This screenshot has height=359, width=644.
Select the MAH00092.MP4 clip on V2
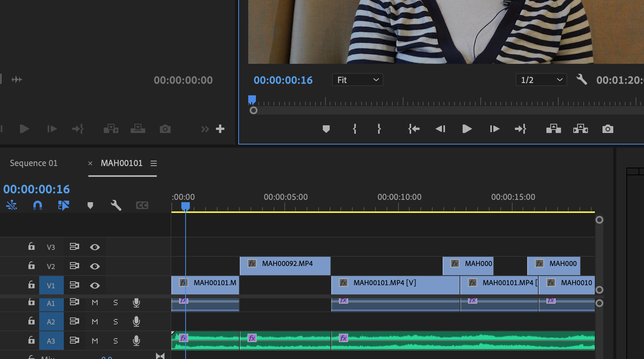pyautogui.click(x=285, y=266)
